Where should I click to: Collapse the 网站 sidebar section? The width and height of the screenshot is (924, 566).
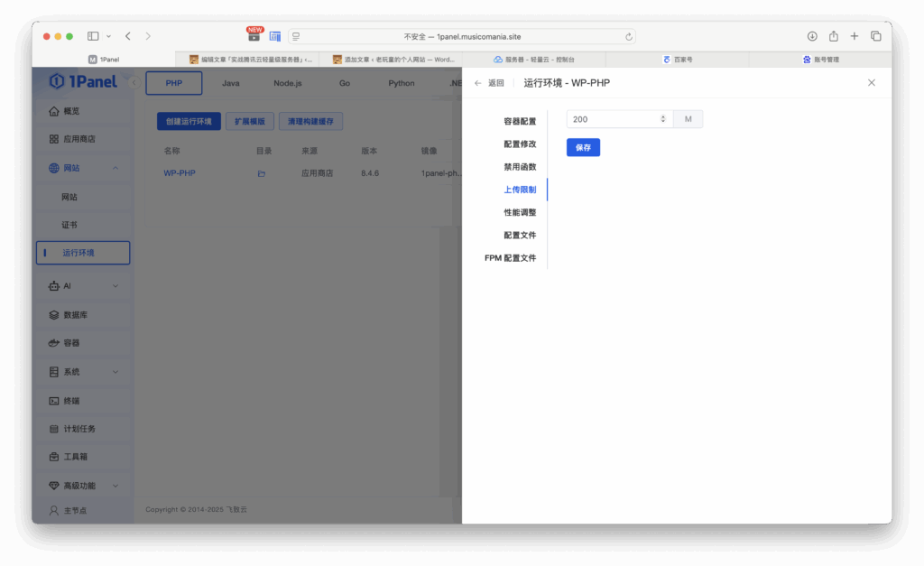click(x=115, y=168)
